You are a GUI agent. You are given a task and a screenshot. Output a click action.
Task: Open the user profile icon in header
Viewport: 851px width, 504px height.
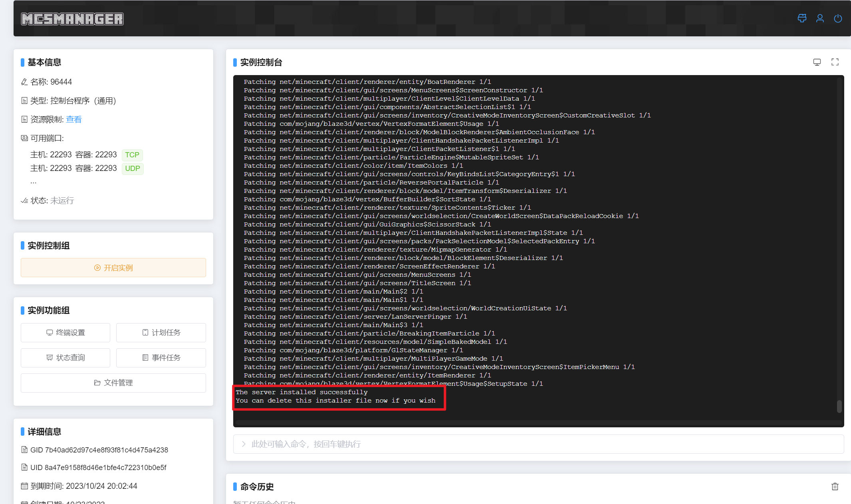[x=820, y=18]
